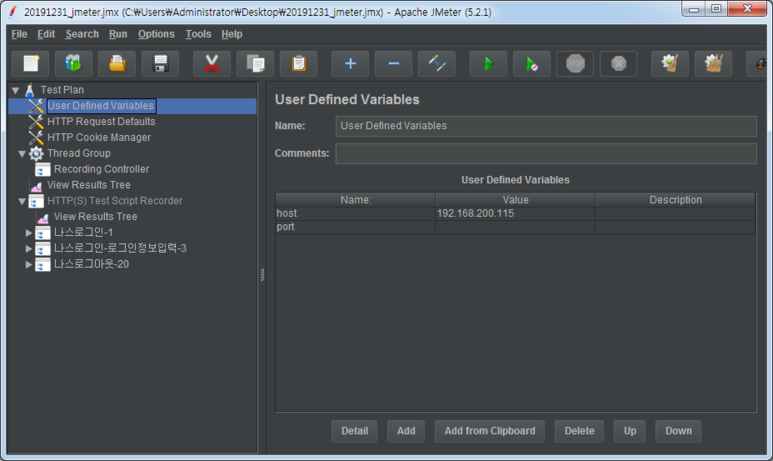The height and width of the screenshot is (461, 773).
Task: Open the Run menu
Action: (x=118, y=34)
